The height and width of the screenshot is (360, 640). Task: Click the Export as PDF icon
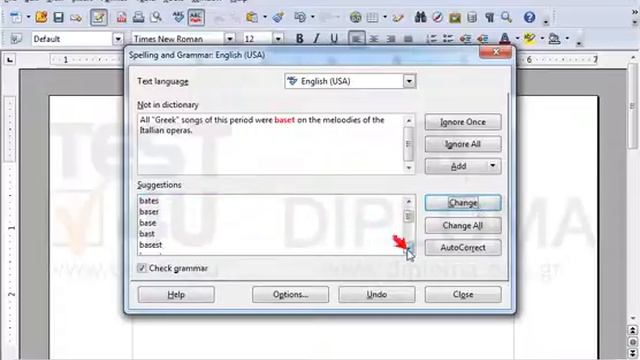(x=121, y=17)
